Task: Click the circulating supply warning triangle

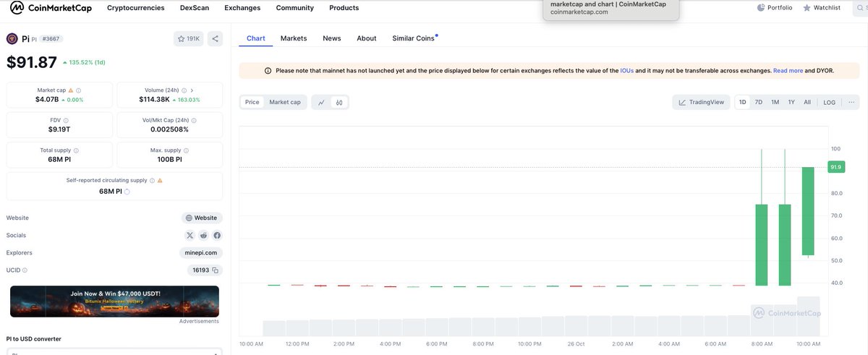Action: [x=160, y=180]
